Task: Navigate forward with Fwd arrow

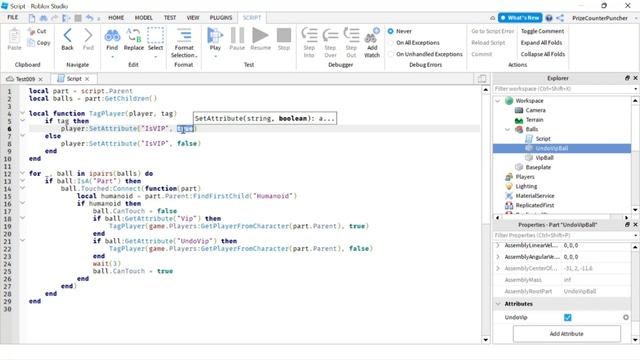Action: coord(88,36)
